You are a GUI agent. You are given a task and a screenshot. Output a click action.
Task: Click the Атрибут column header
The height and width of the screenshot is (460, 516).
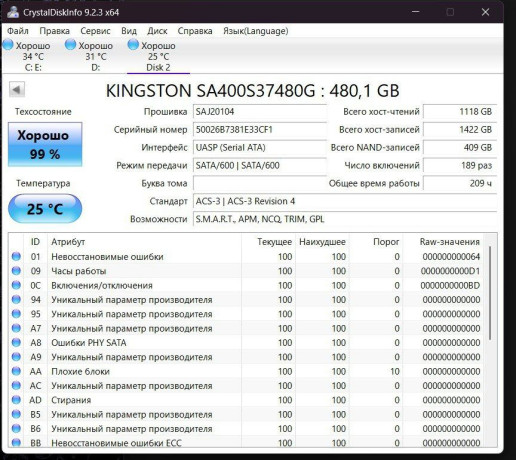(144, 242)
